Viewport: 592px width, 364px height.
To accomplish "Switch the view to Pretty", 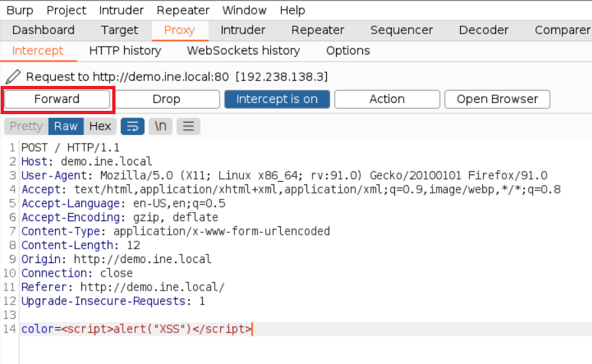I will pos(26,127).
